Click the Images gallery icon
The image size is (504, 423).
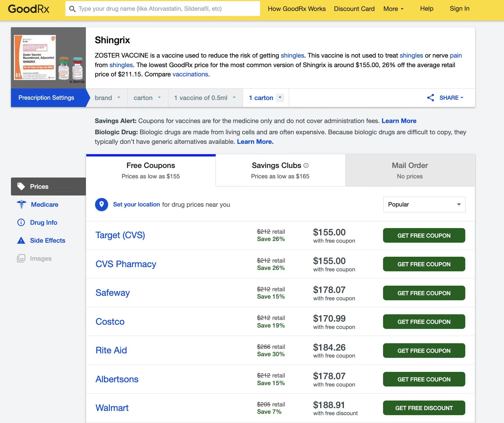point(21,258)
